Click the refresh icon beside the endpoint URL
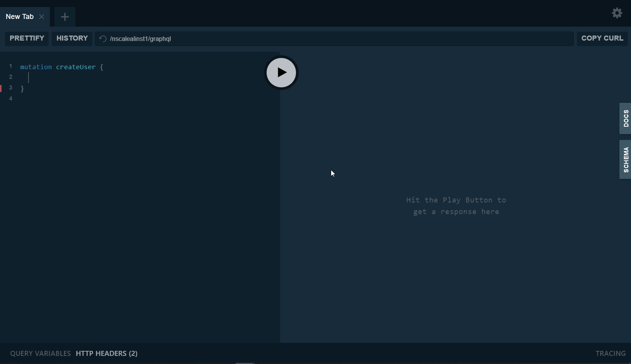 tap(102, 39)
